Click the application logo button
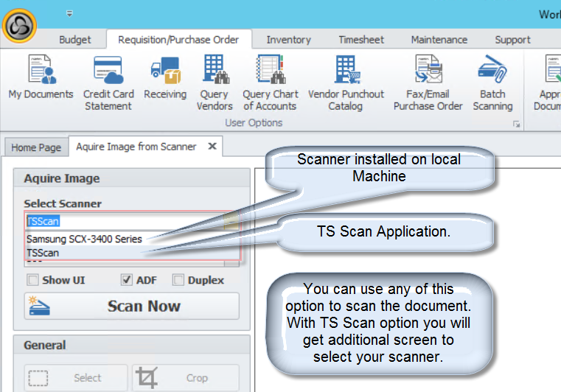Viewport: 561px width, 392px height. tap(22, 23)
